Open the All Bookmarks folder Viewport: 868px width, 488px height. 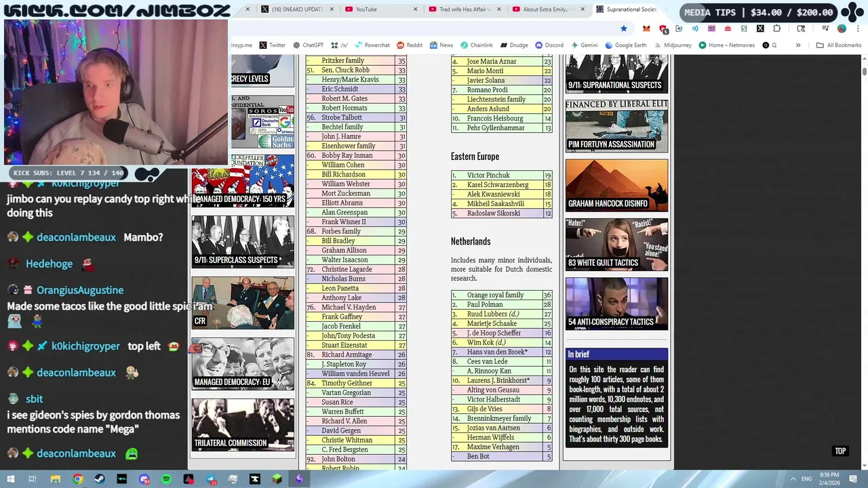[x=839, y=45]
